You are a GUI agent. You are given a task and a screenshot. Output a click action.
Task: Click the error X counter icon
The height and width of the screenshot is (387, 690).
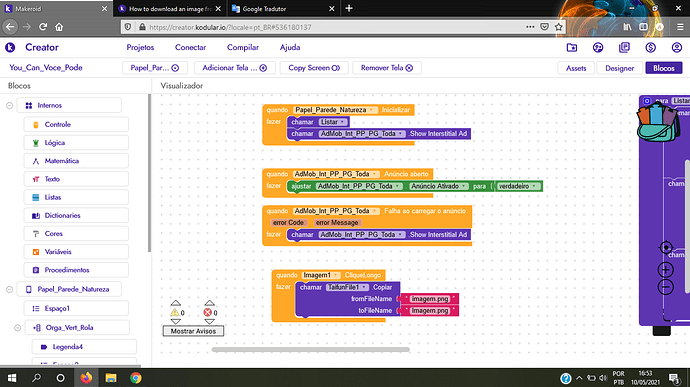(x=208, y=313)
